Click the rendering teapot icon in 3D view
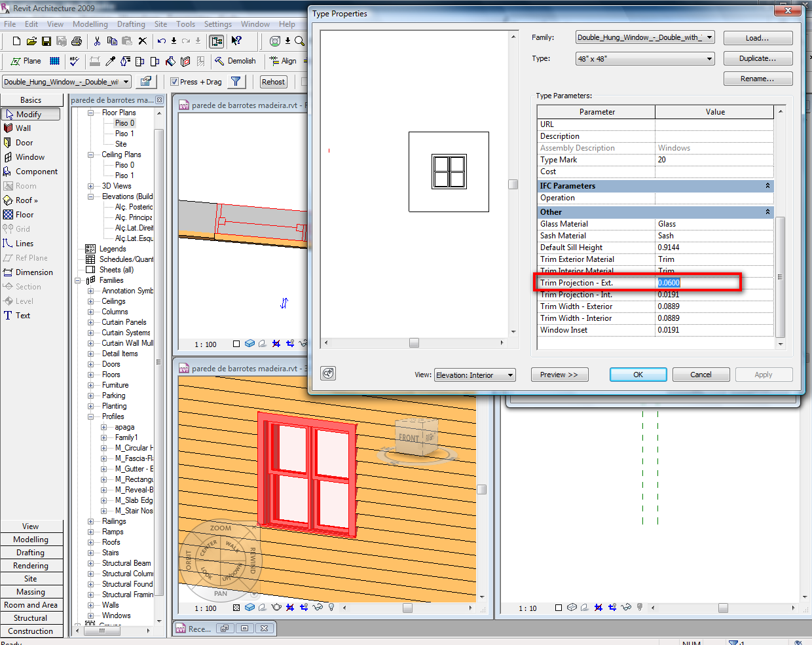 276,607
